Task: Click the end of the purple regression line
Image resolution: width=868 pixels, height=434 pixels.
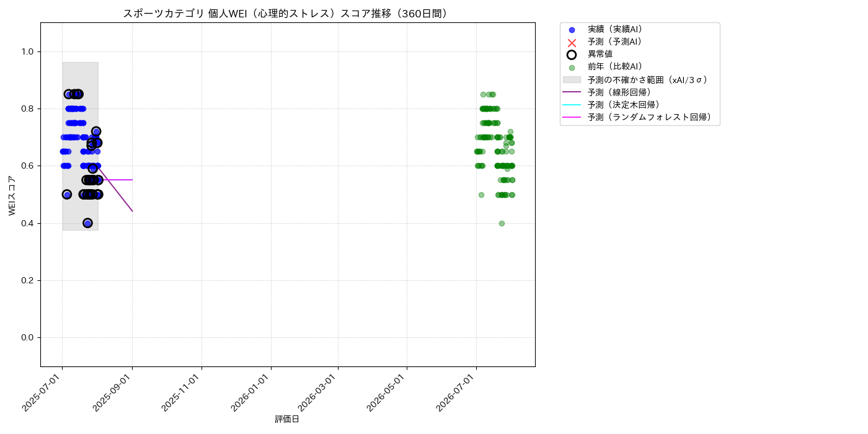Action: coord(132,211)
